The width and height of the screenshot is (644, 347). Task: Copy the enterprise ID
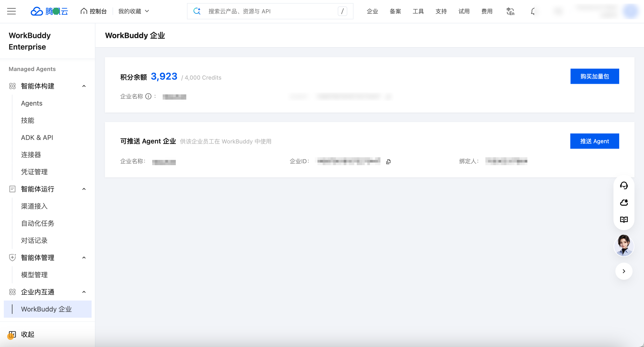point(388,162)
